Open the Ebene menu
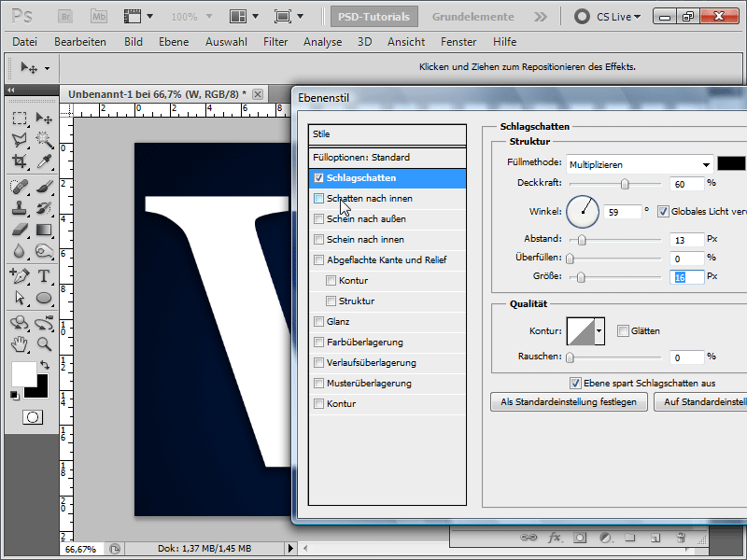Viewport: 747px width, 560px height. tap(174, 42)
